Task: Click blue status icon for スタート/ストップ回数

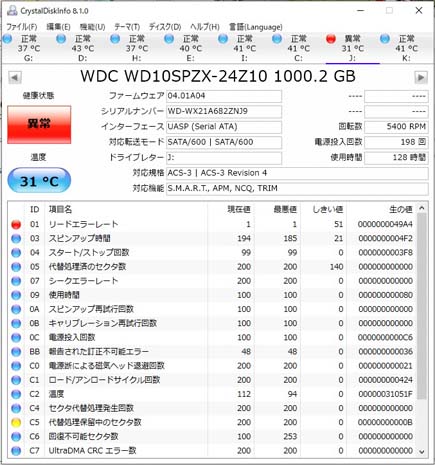Action: (x=16, y=253)
